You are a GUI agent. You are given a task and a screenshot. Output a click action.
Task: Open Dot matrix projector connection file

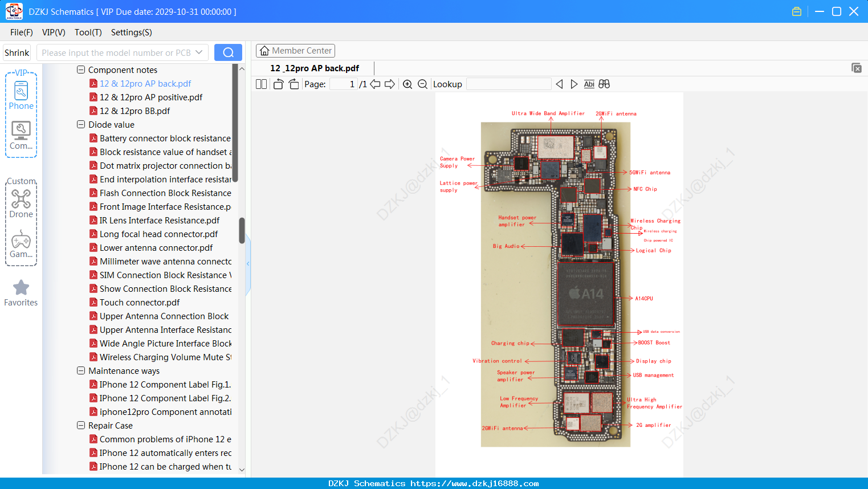(x=165, y=165)
